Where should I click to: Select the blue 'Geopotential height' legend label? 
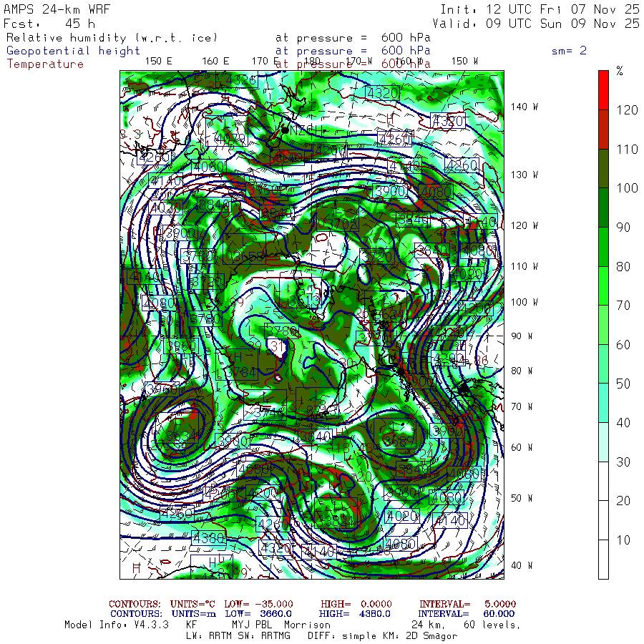coord(74,51)
